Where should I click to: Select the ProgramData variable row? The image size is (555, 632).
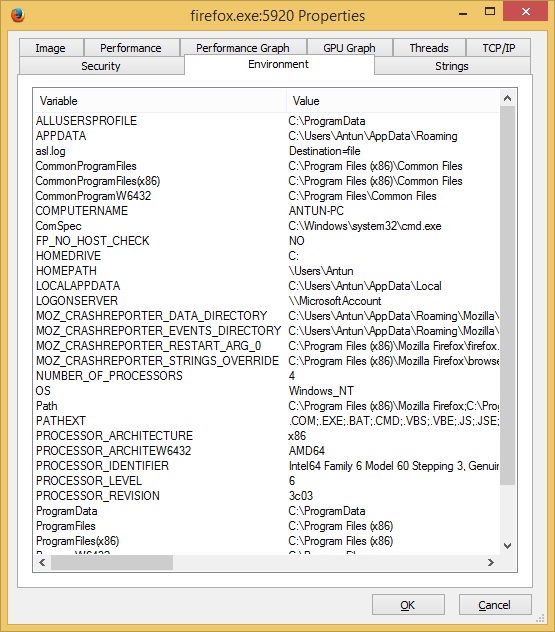pyautogui.click(x=266, y=511)
